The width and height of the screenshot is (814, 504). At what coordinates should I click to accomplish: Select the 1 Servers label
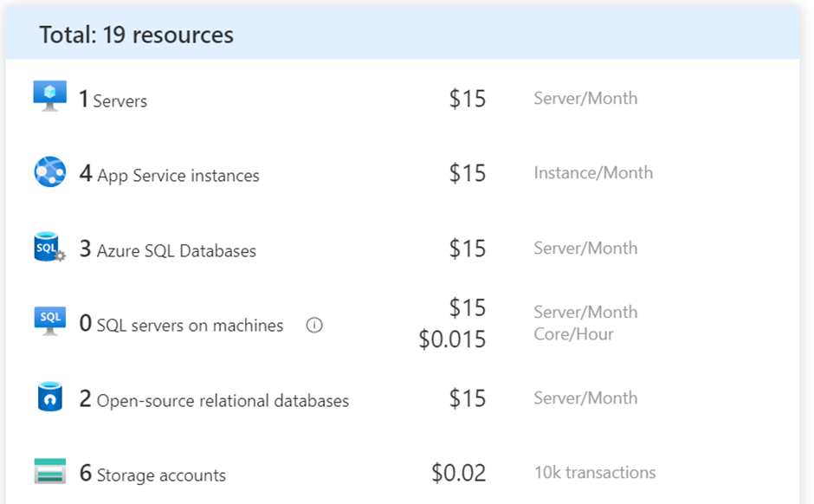(113, 100)
